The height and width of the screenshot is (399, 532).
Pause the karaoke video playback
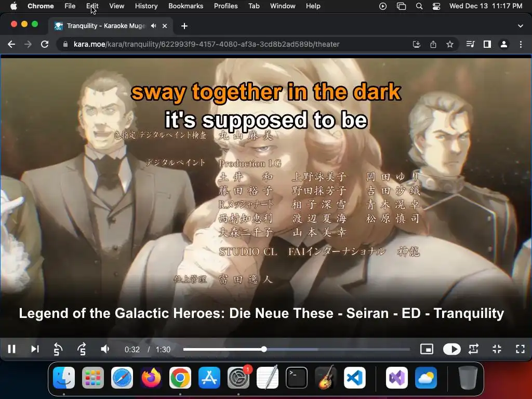coord(12,349)
